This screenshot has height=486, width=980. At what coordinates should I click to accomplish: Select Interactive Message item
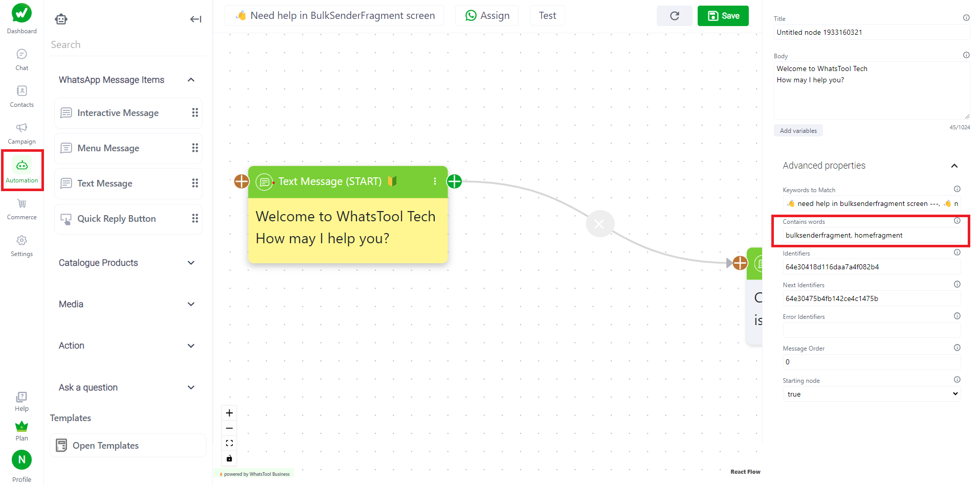coord(128,113)
